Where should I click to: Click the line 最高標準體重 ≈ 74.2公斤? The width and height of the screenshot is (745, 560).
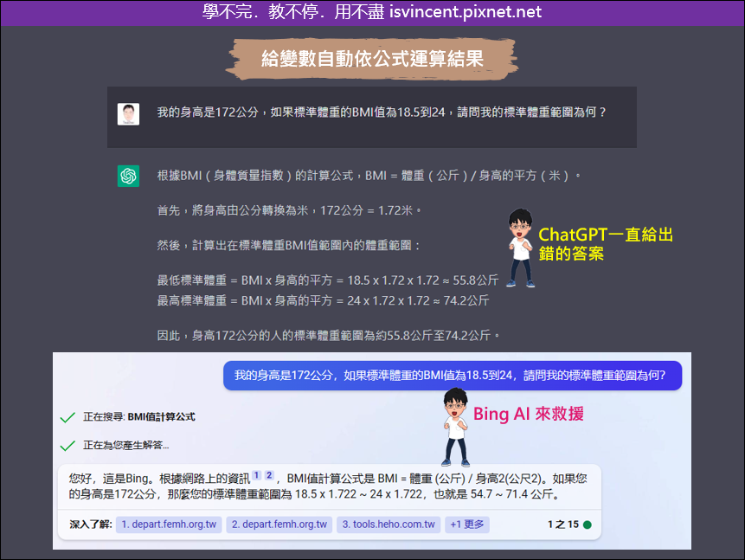(x=323, y=301)
